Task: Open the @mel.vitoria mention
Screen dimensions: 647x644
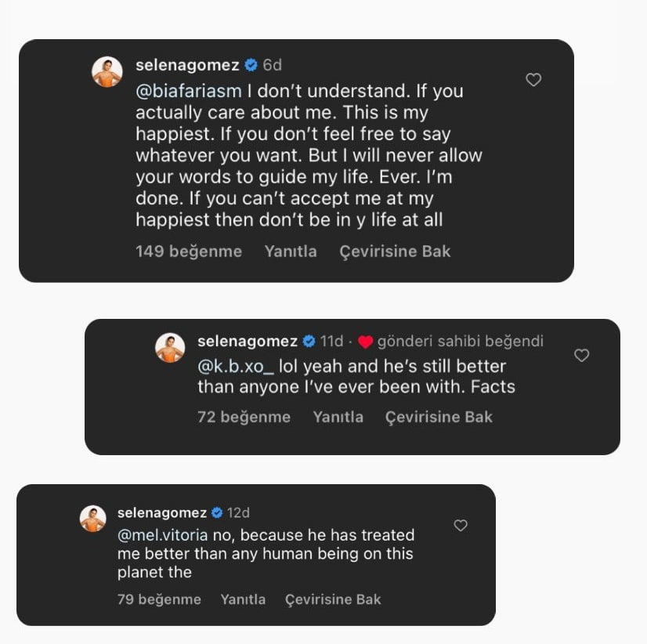Action: pyautogui.click(x=162, y=536)
